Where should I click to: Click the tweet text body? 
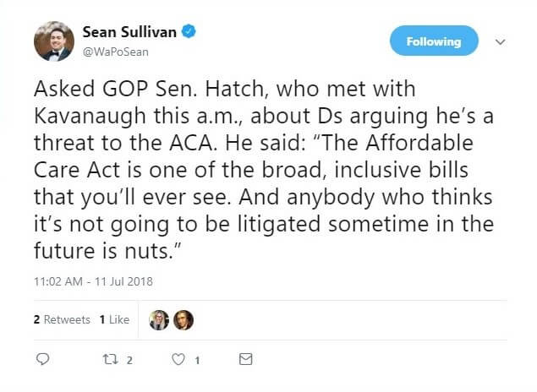coord(264,170)
